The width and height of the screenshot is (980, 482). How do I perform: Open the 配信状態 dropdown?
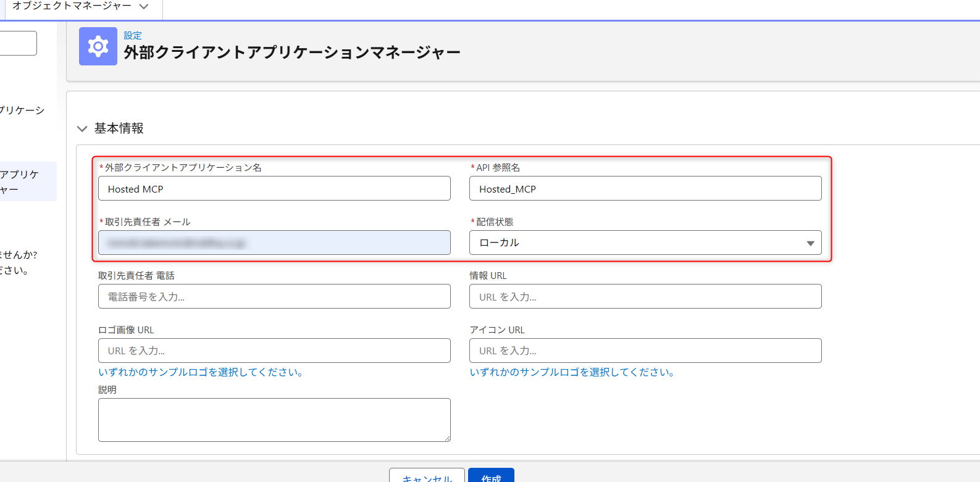[x=645, y=243]
